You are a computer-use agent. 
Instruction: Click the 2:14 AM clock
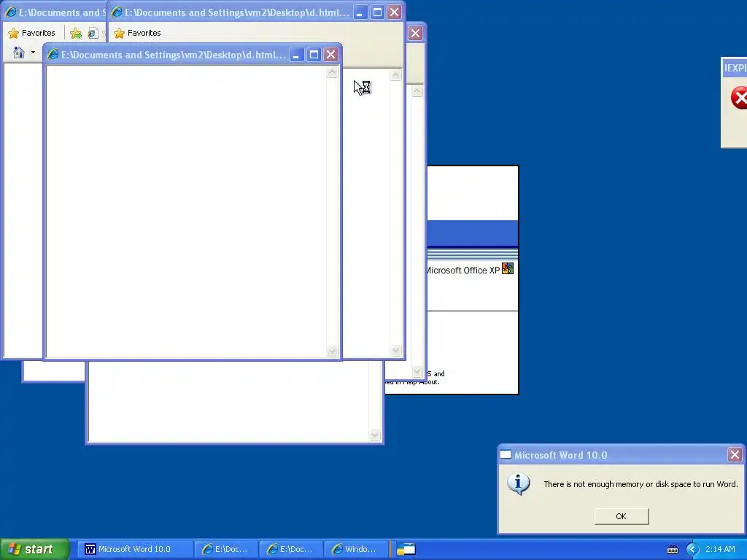[720, 549]
